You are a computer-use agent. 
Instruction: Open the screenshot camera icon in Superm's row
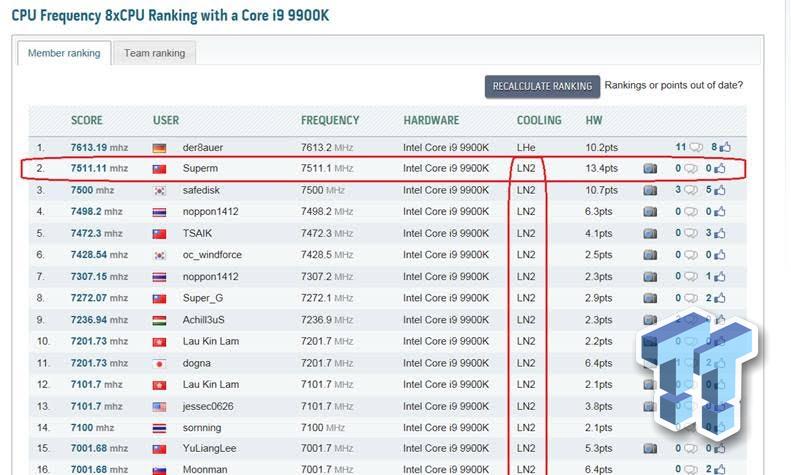tap(650, 168)
